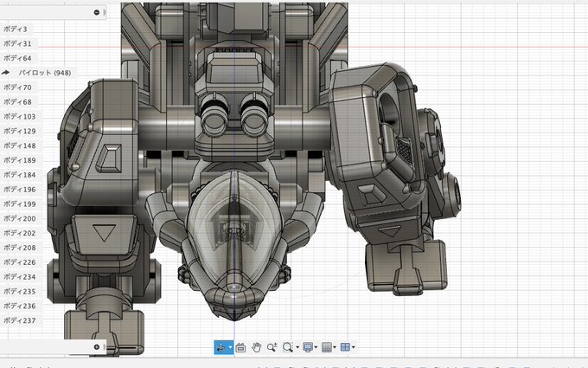Screen dimensions: 588x368
Task: Select ボディ196 in the browser list
Action: (x=20, y=190)
